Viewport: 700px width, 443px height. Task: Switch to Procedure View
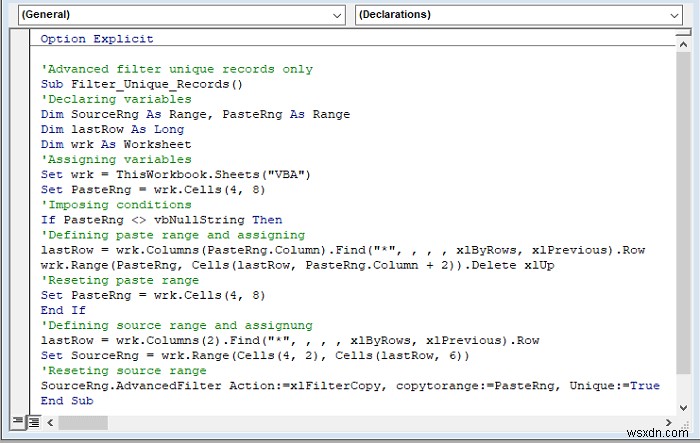click(x=17, y=420)
